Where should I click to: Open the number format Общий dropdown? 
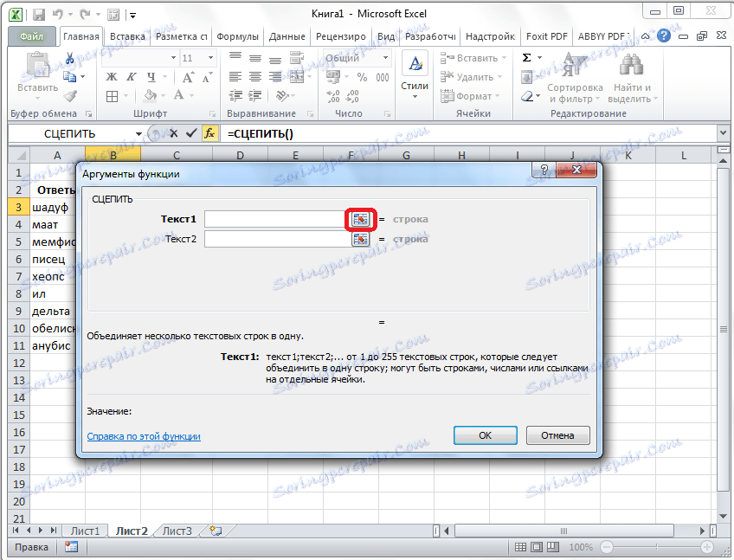(386, 58)
